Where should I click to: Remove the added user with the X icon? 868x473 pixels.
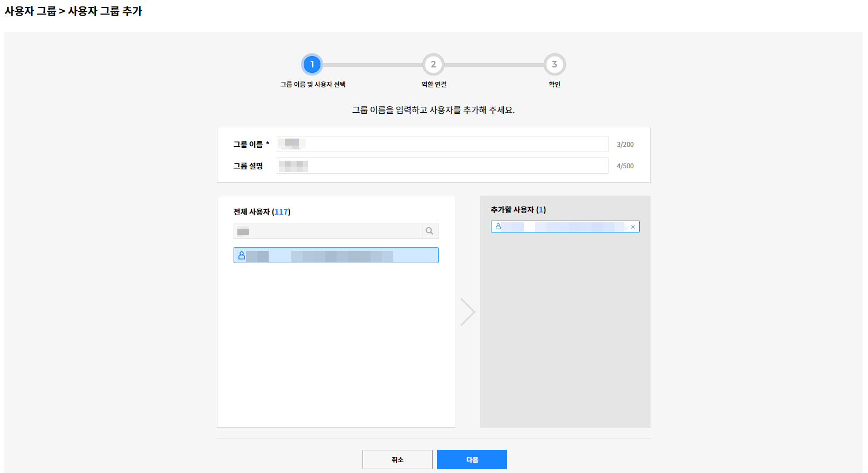coord(633,227)
